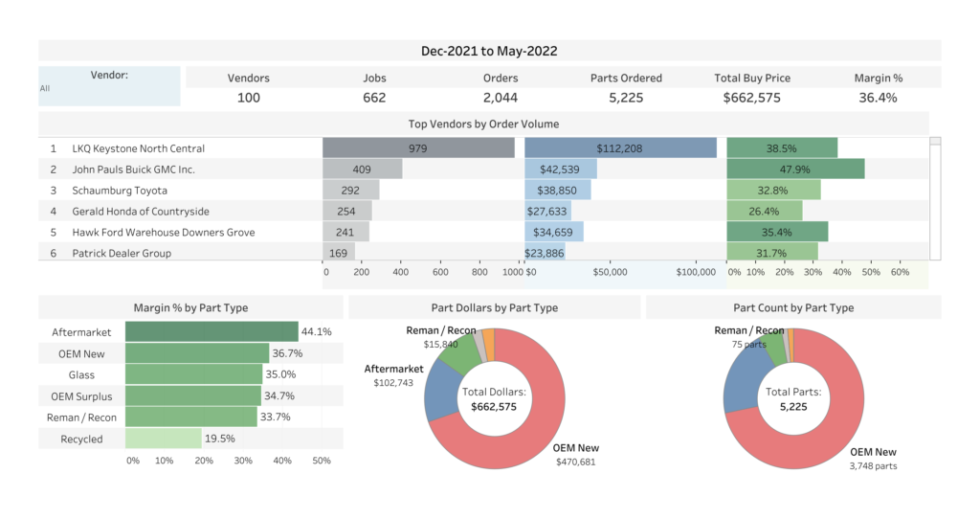Image resolution: width=980 pixels, height=519 pixels.
Task: Click the OEM New 36.7% margin bar
Action: pos(197,353)
